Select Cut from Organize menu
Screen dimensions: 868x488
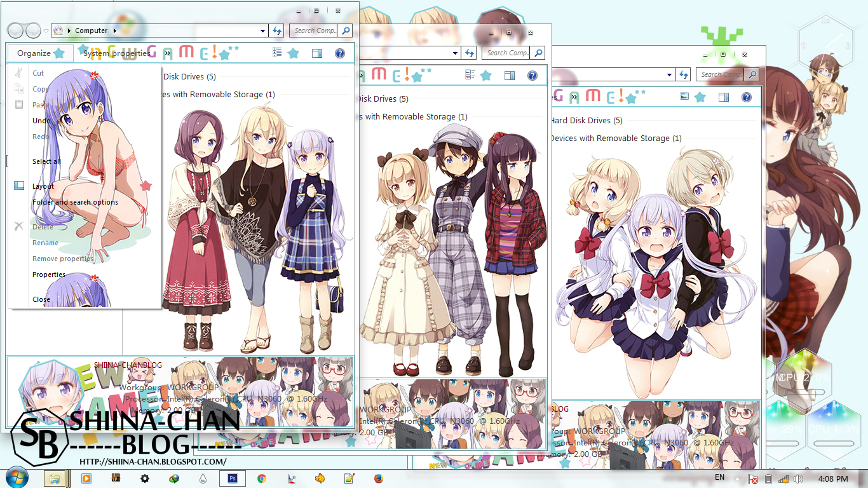[x=38, y=73]
